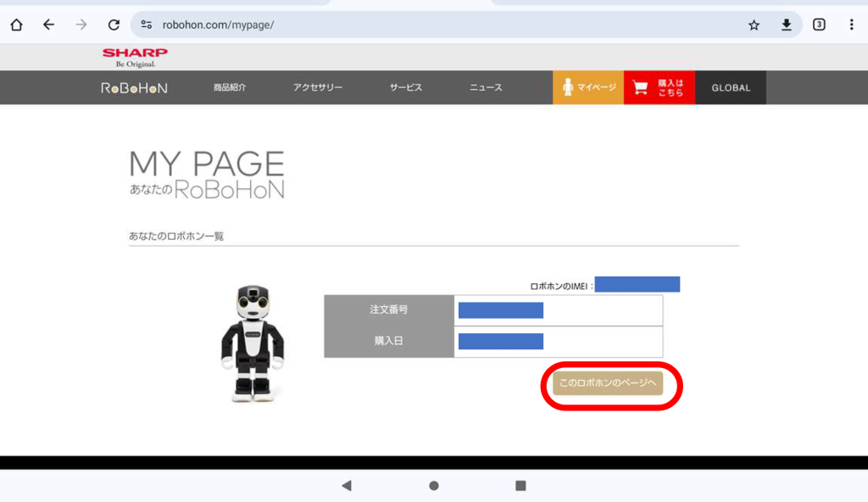
Task: Click the 注文番号 label cell
Action: pos(389,310)
